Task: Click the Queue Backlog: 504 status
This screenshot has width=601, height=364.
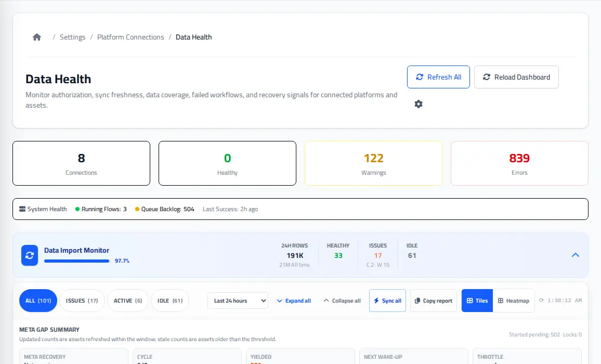Action: pos(164,209)
